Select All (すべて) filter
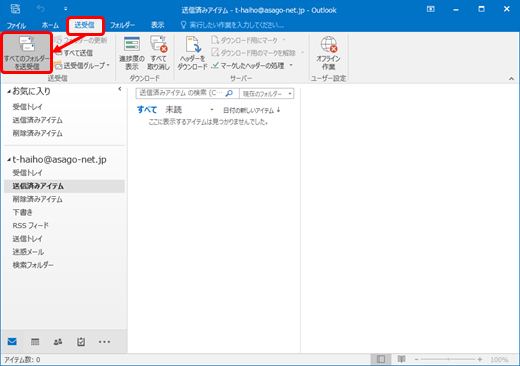Viewport: 520px width, 366px height. tap(147, 110)
